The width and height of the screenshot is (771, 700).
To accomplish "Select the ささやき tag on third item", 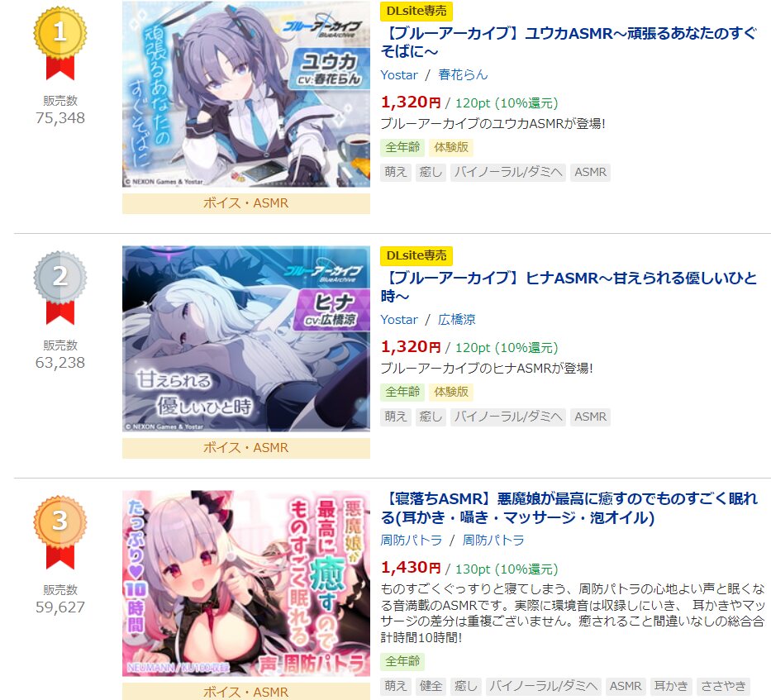I will pos(723,686).
